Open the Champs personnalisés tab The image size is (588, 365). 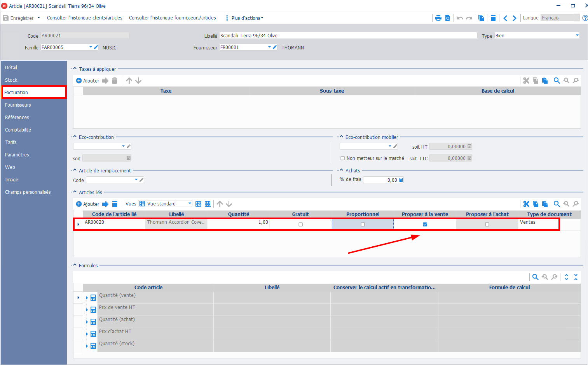(x=34, y=192)
